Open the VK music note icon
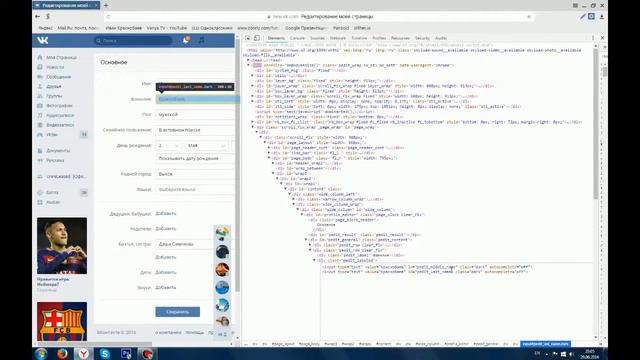 pos(201,40)
